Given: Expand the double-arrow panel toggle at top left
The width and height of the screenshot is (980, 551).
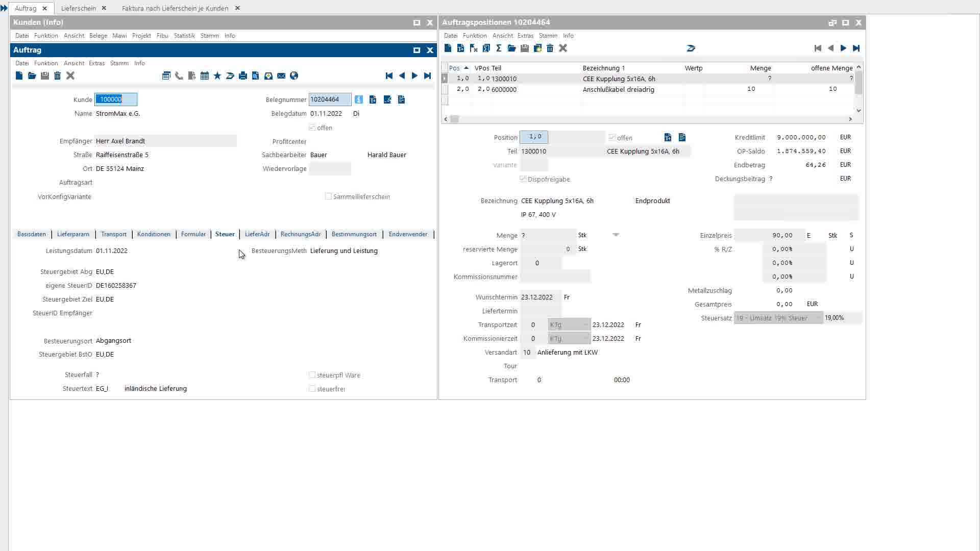Looking at the screenshot, I should [4, 8].
